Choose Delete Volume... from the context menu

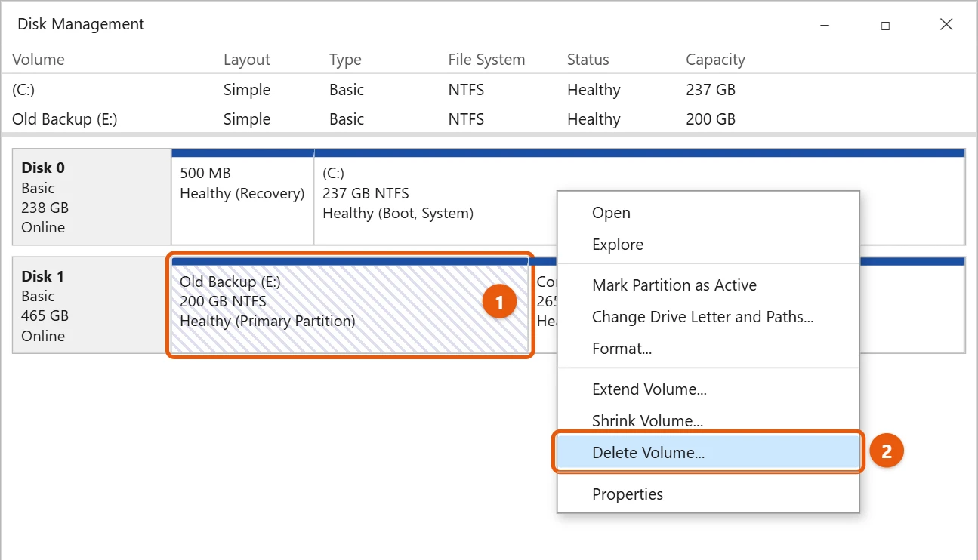pos(708,453)
